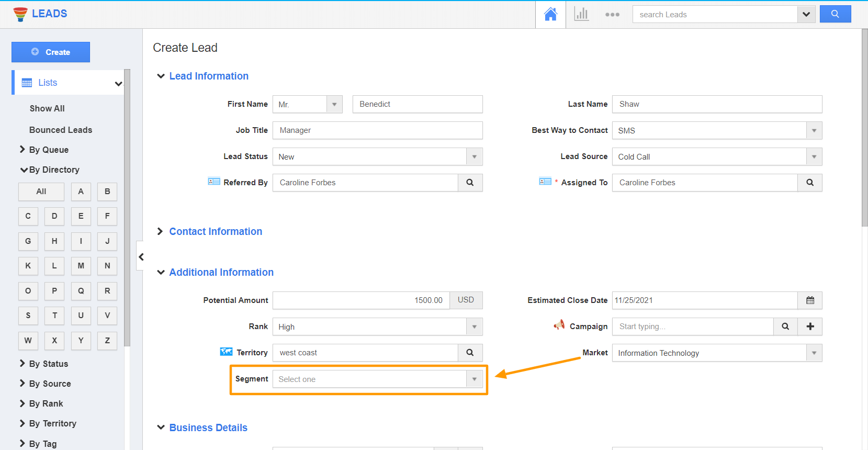Search employees for Assigned To field

810,183
